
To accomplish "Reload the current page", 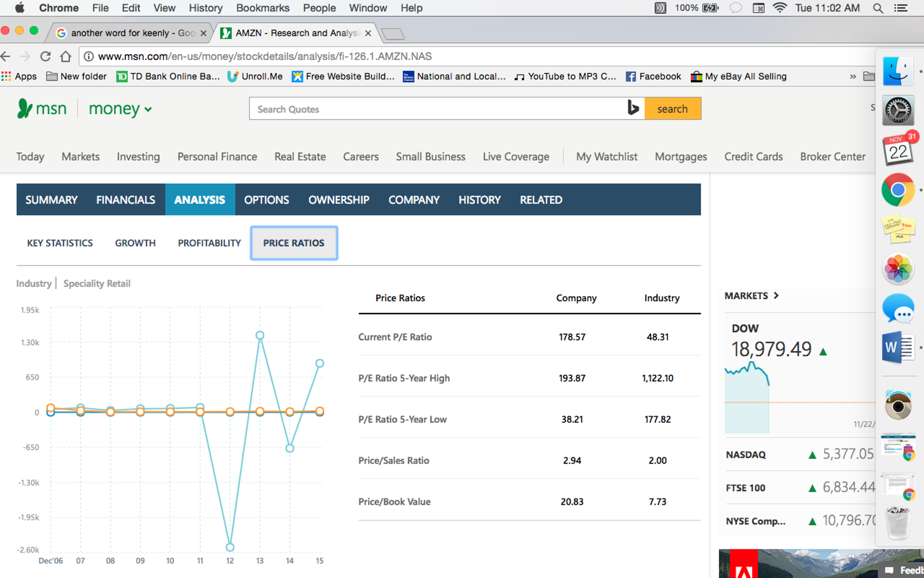I will (x=45, y=56).
